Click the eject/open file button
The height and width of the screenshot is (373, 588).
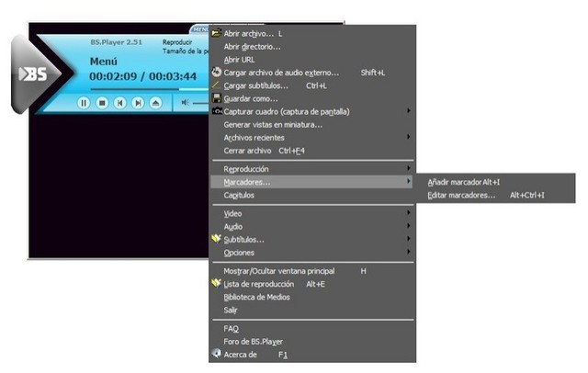point(156,103)
